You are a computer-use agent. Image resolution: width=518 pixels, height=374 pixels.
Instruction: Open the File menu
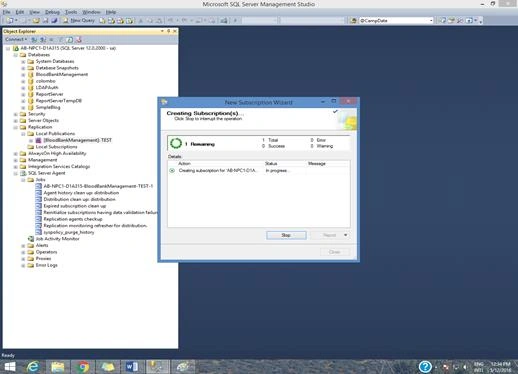(x=6, y=12)
